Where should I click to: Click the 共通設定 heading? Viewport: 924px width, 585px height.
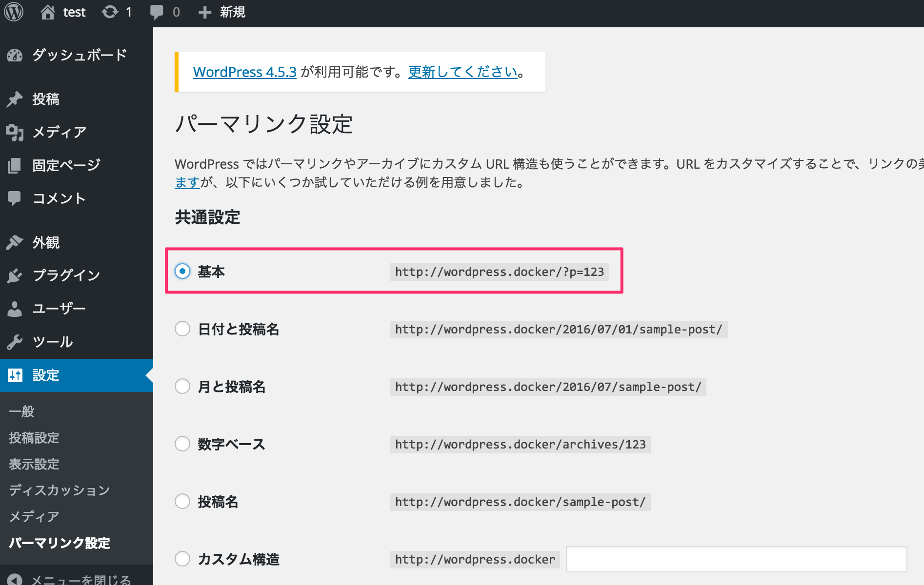[208, 217]
